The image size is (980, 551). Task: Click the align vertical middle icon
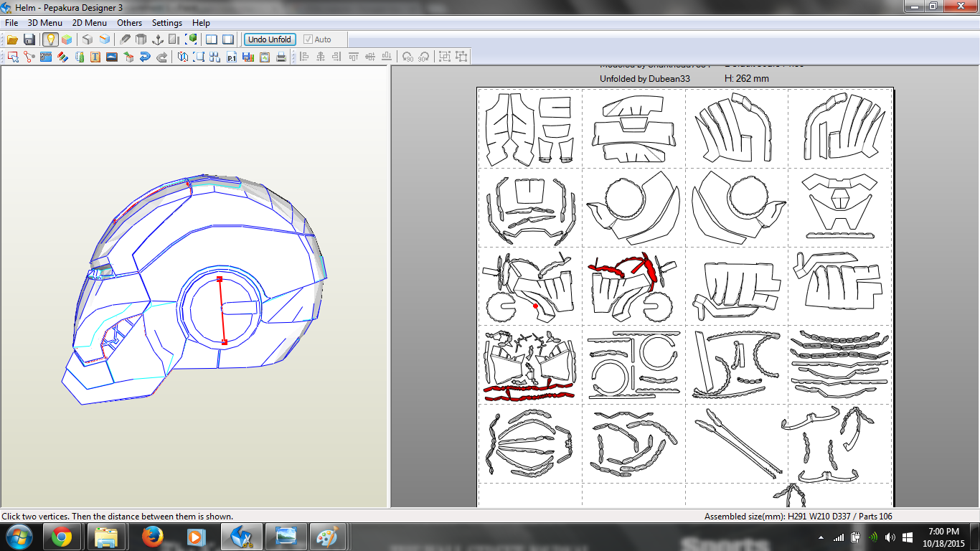click(x=370, y=57)
